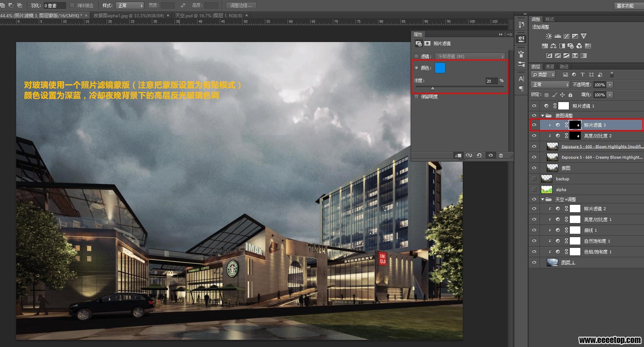Add a Threshold adjustment icon
The width and height of the screenshot is (644, 347).
tap(566, 55)
